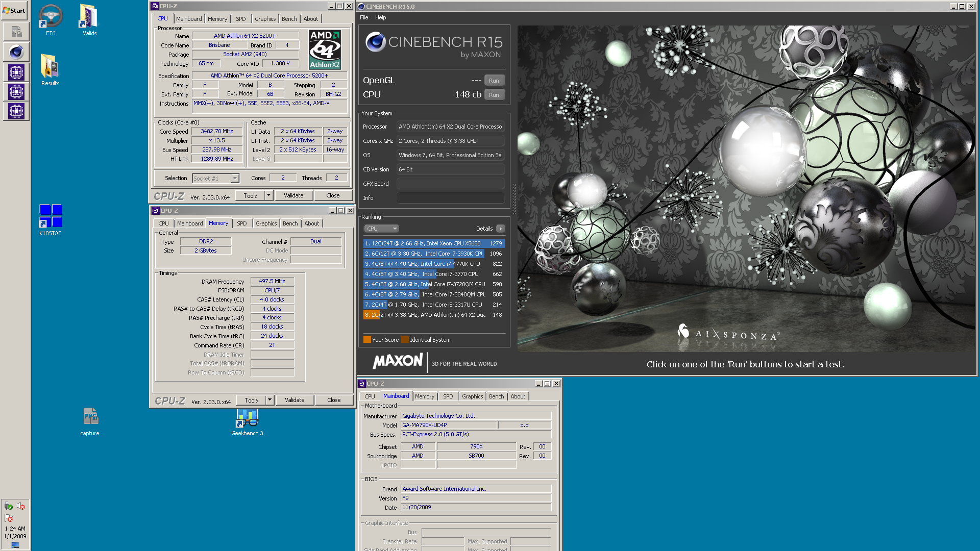Click Close button in top CPU-Z window
Viewport: 980px width, 551px height.
point(333,195)
